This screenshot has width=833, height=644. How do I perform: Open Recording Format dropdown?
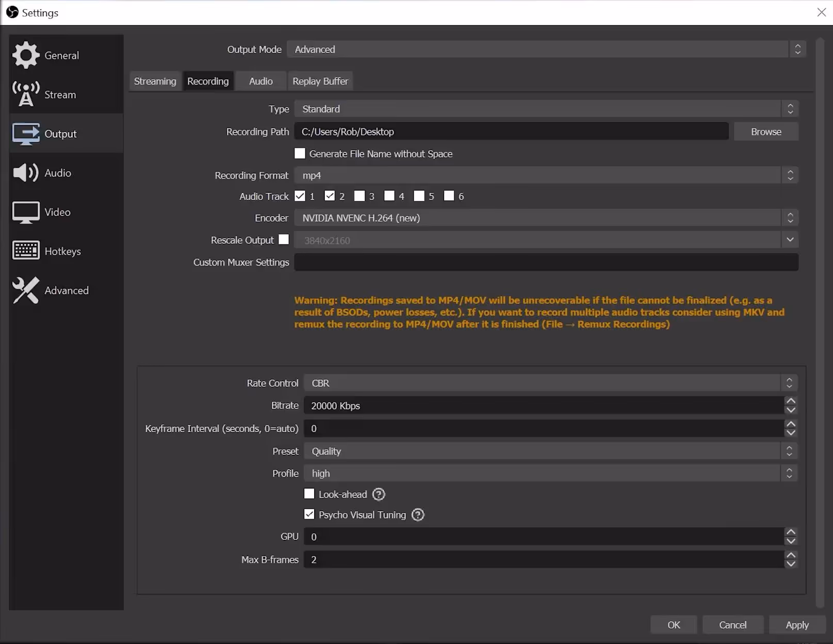point(546,175)
